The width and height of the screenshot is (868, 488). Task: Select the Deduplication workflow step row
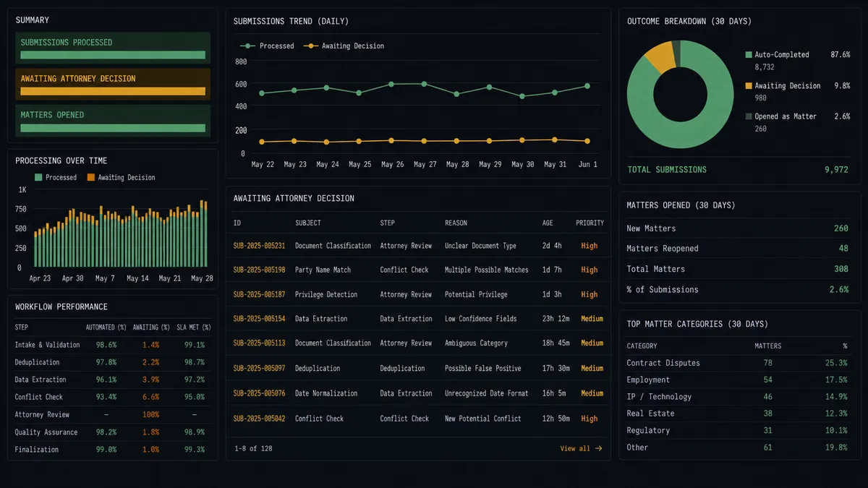click(113, 362)
